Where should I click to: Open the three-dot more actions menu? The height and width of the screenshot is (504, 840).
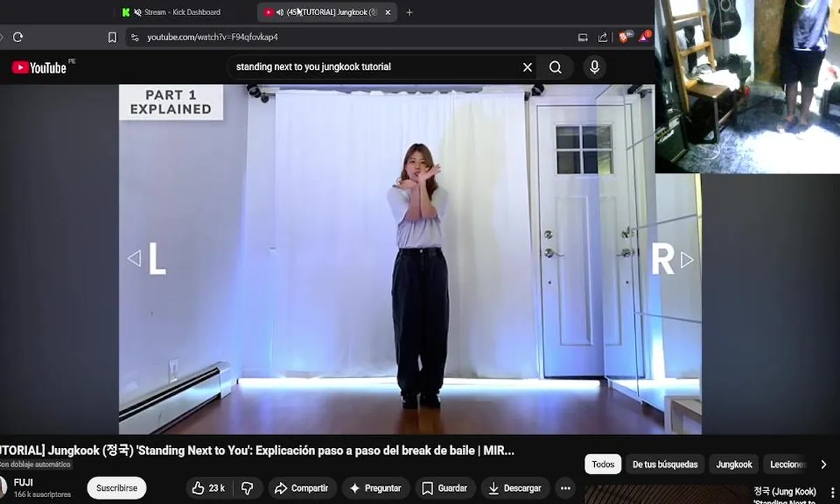coord(566,488)
